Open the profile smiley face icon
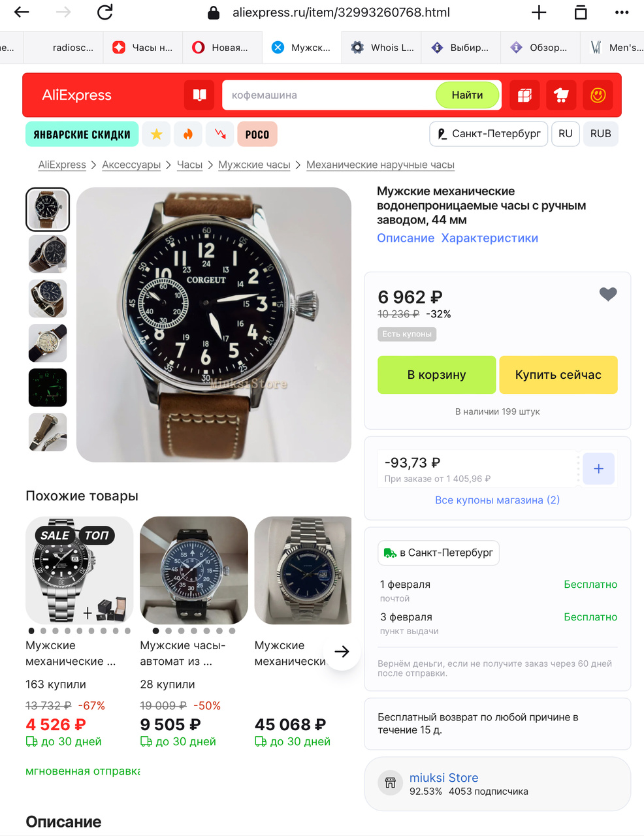 (598, 95)
